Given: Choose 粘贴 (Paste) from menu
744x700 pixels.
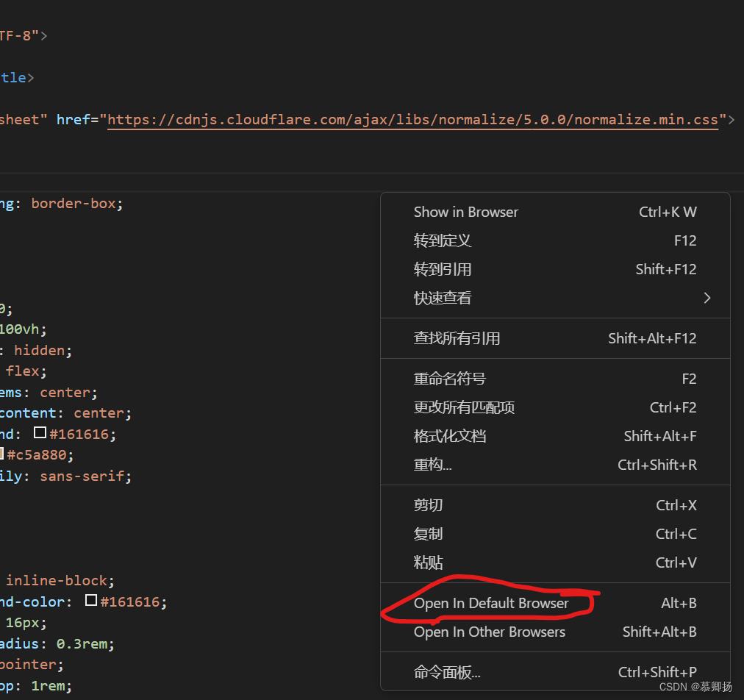Looking at the screenshot, I should (x=555, y=562).
